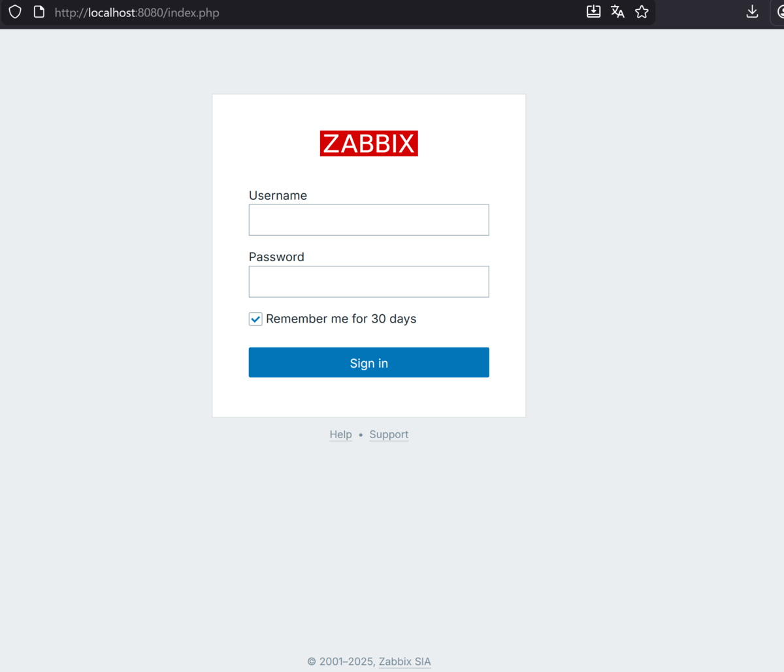Toggle Remember me for 30 days checkbox
Viewport: 784px width, 672px height.
tap(255, 319)
